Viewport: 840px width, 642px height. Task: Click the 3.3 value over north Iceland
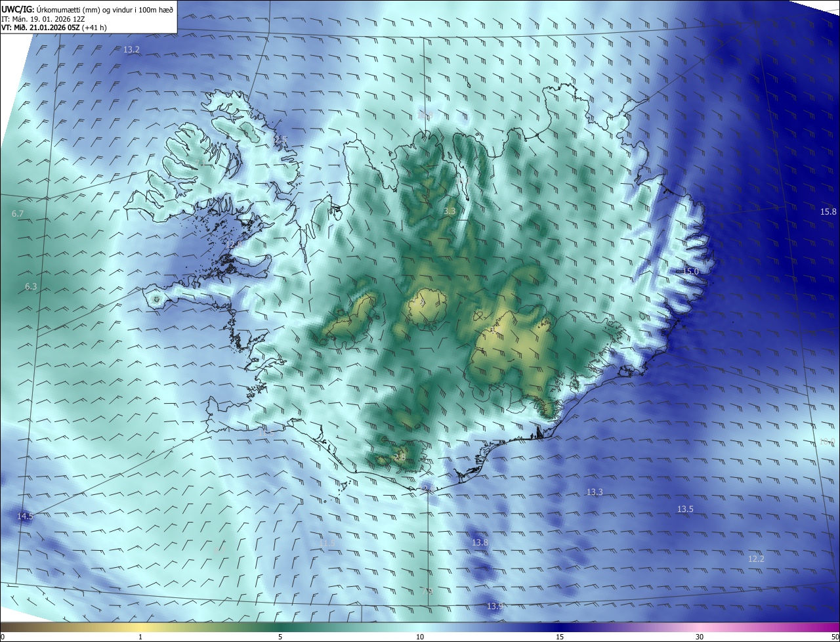pos(450,211)
